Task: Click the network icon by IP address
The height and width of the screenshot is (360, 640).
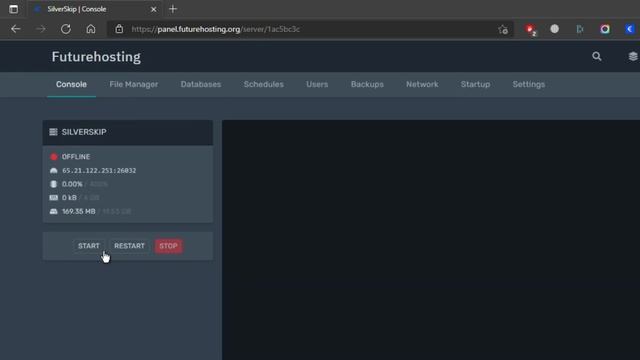Action: (x=53, y=171)
